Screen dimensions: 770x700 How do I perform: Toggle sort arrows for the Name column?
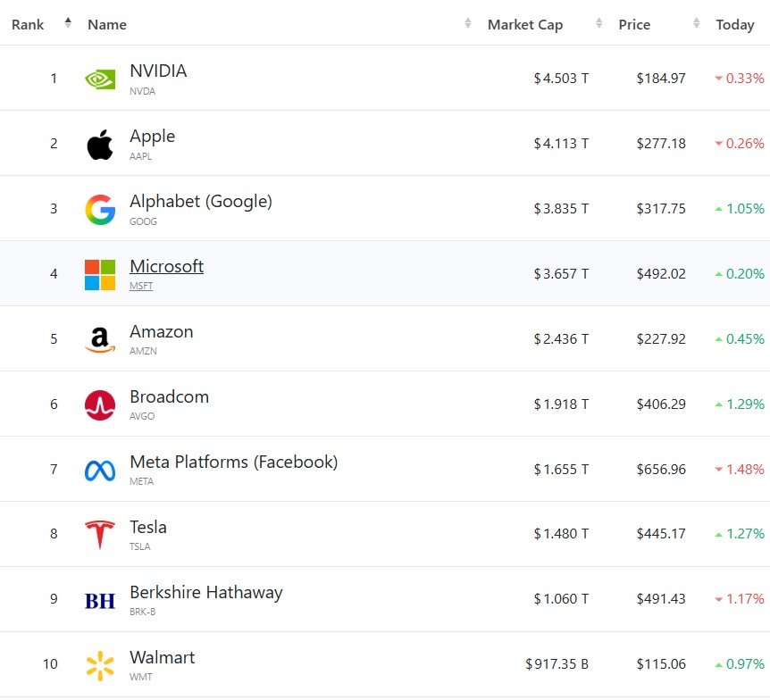point(468,24)
